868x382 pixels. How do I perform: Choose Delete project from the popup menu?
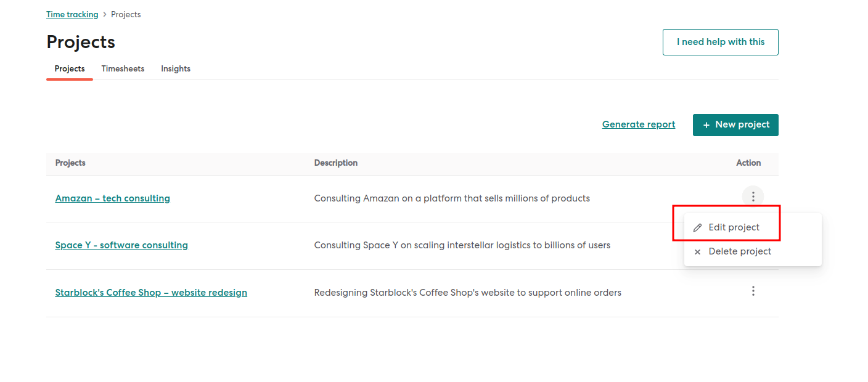(x=753, y=251)
